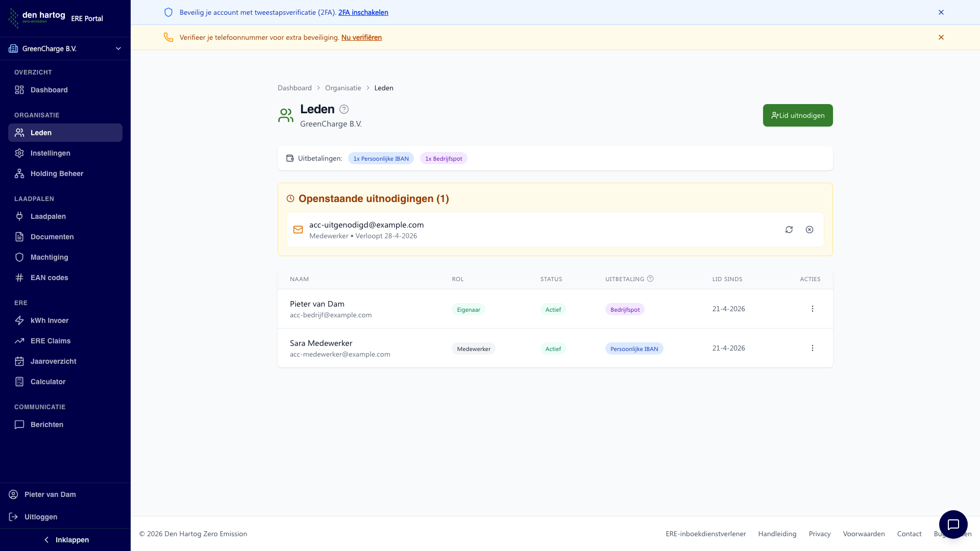980x551 pixels.
Task: Open actions menu for Sara Medewerker
Action: [813, 348]
